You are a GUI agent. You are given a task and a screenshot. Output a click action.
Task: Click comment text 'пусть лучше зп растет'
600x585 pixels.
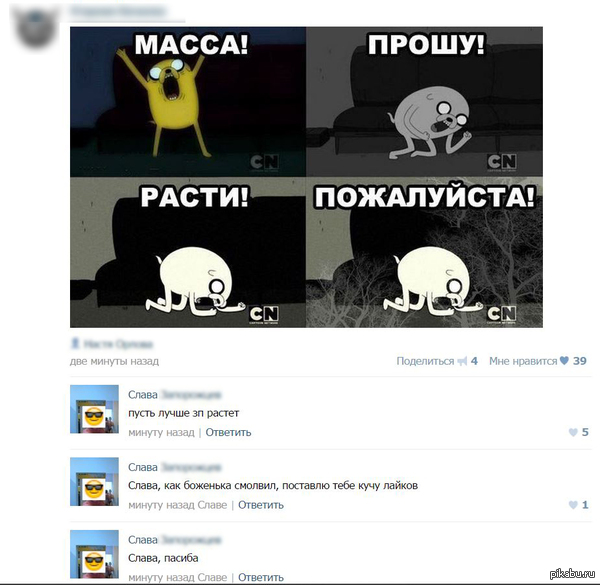click(x=184, y=413)
